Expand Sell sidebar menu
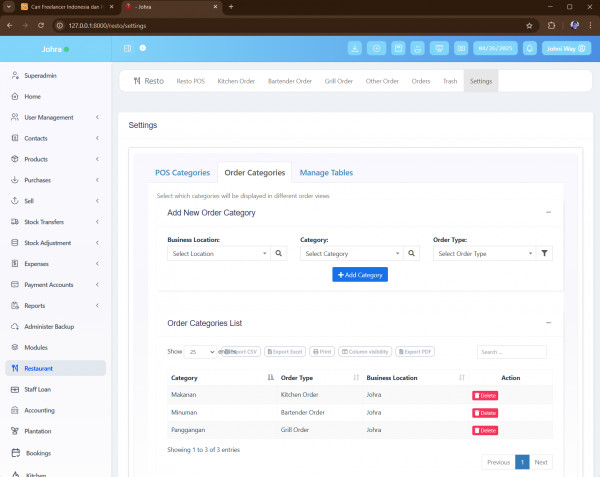The image size is (600, 477). click(x=55, y=201)
